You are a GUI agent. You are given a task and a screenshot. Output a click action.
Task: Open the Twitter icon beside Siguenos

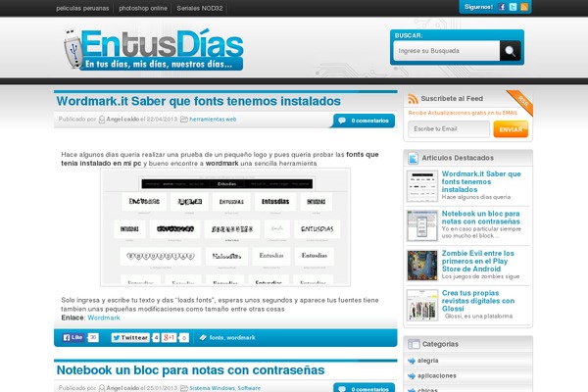[513, 7]
